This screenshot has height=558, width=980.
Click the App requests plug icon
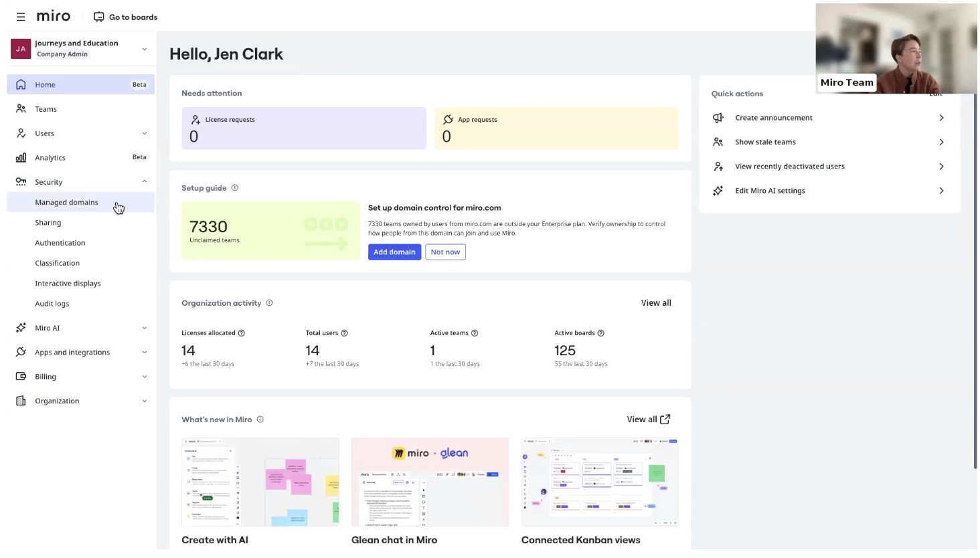(448, 119)
